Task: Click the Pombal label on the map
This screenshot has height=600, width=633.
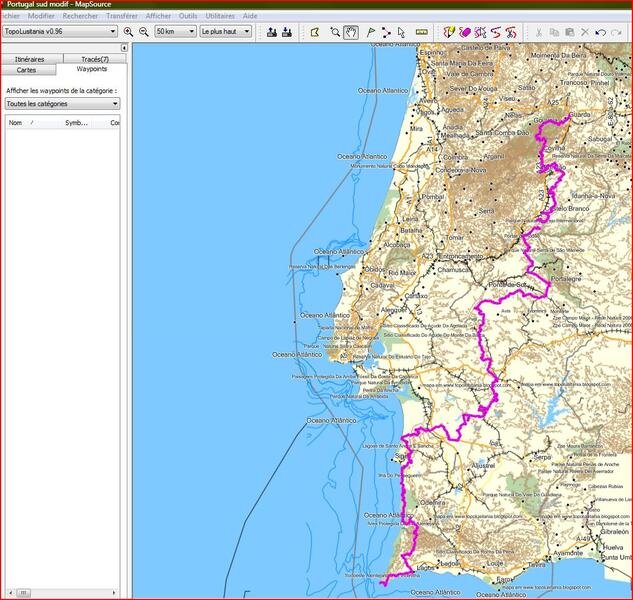Action: tap(433, 197)
